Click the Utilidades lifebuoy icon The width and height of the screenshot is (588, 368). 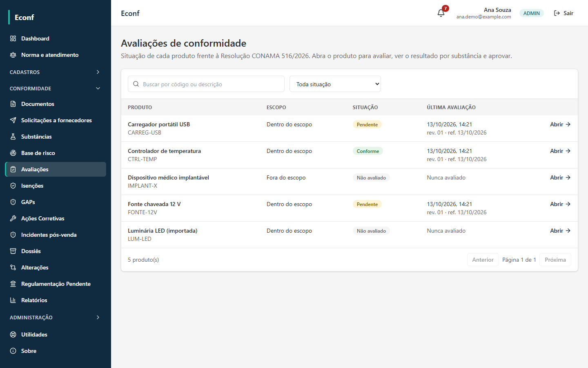click(x=13, y=334)
